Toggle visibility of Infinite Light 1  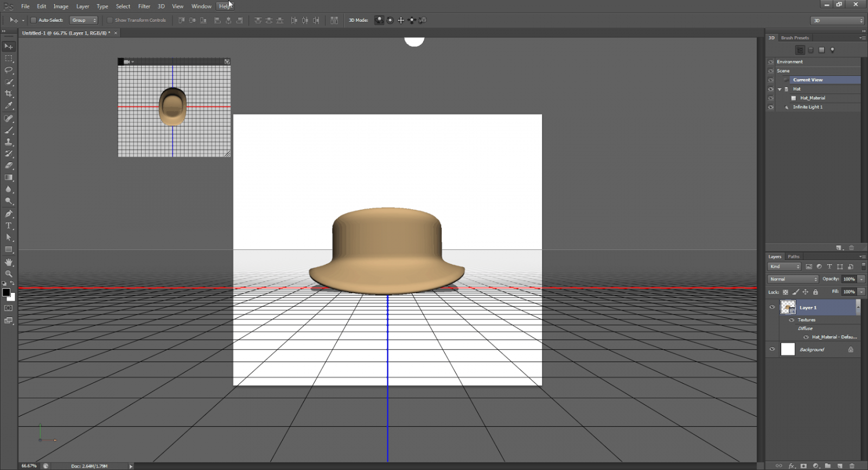click(771, 107)
